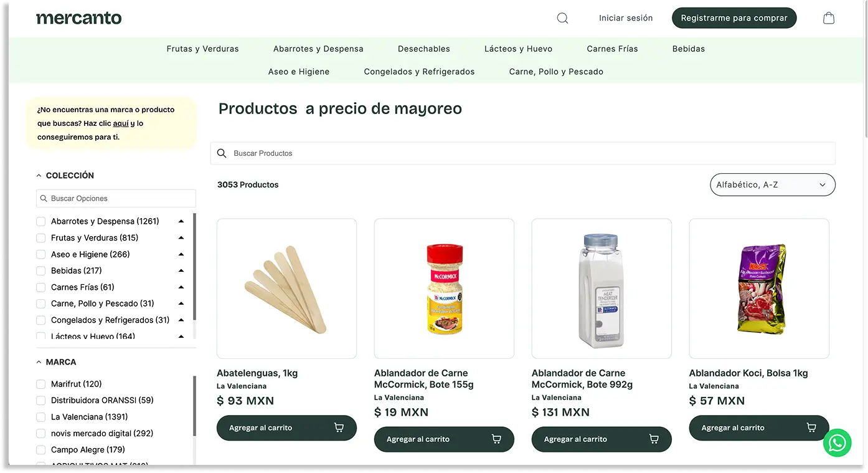Check La Valenciana (1391) brand filter

(41, 417)
